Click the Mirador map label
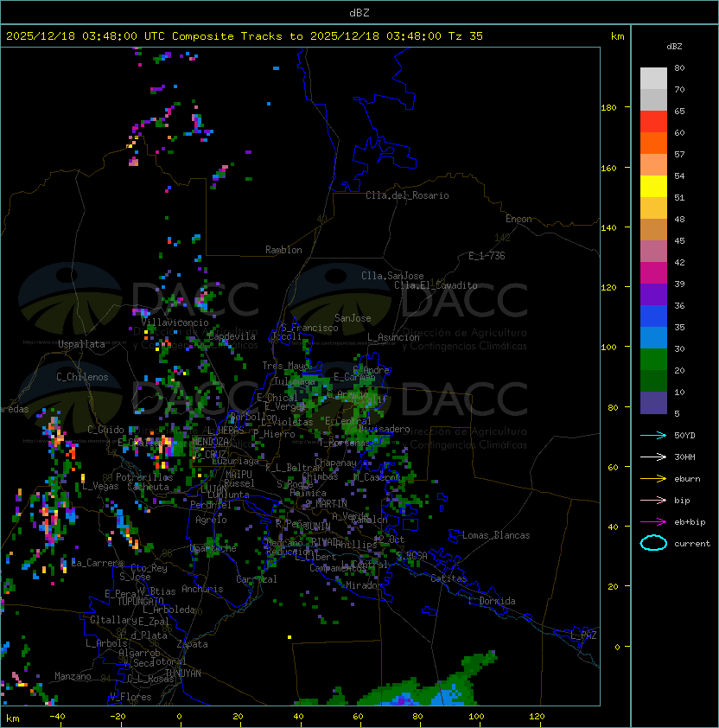This screenshot has height=728, width=719. point(365,585)
